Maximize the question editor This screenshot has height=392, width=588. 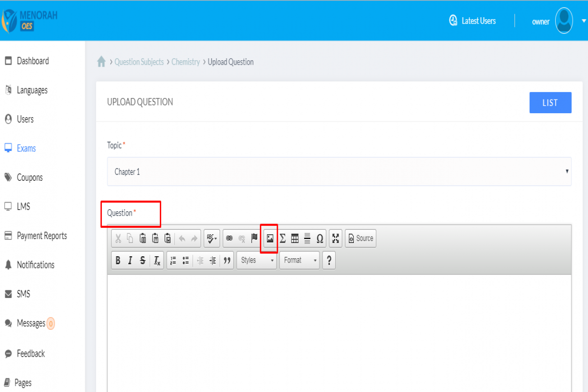point(336,239)
